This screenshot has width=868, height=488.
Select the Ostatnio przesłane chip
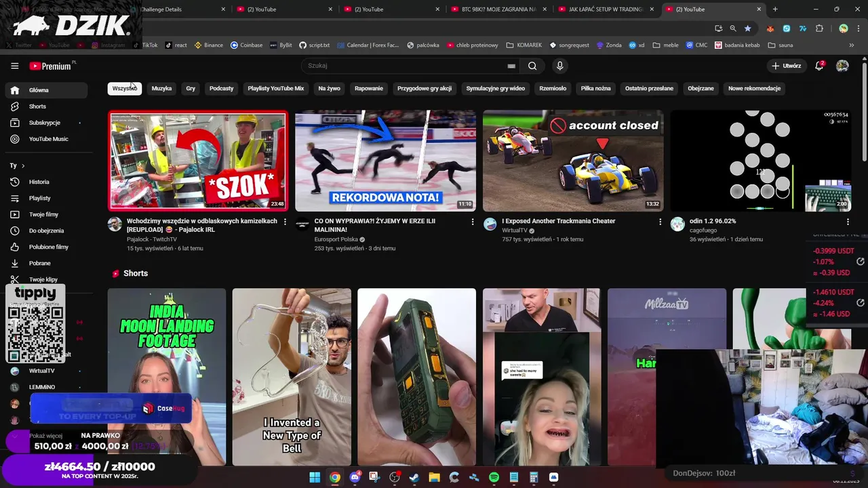(649, 88)
